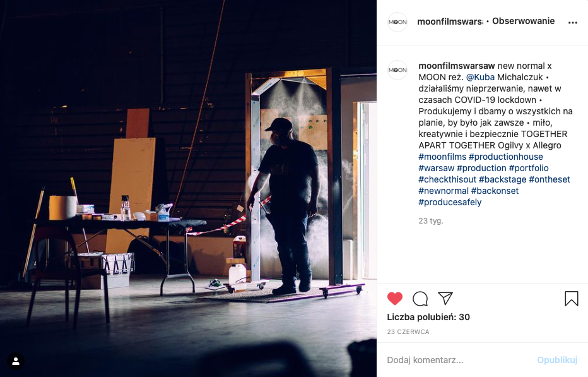
Task: Toggle the Obserwowanie following button
Action: (x=523, y=21)
